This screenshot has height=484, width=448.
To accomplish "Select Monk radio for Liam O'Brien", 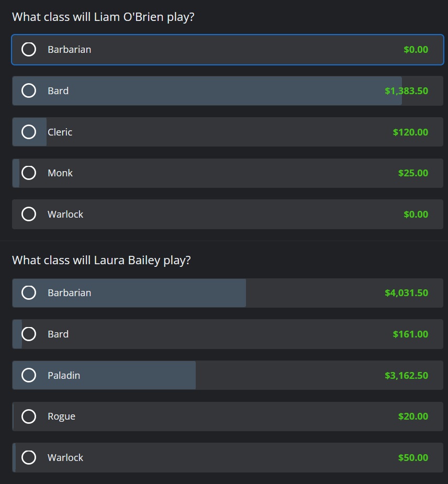I will click(x=29, y=173).
